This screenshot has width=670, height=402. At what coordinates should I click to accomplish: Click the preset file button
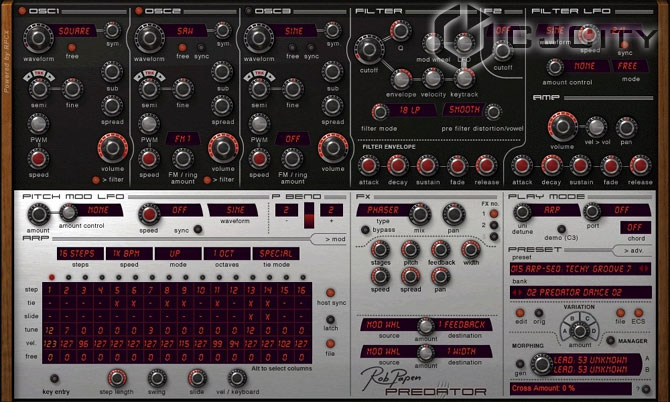tap(620, 313)
